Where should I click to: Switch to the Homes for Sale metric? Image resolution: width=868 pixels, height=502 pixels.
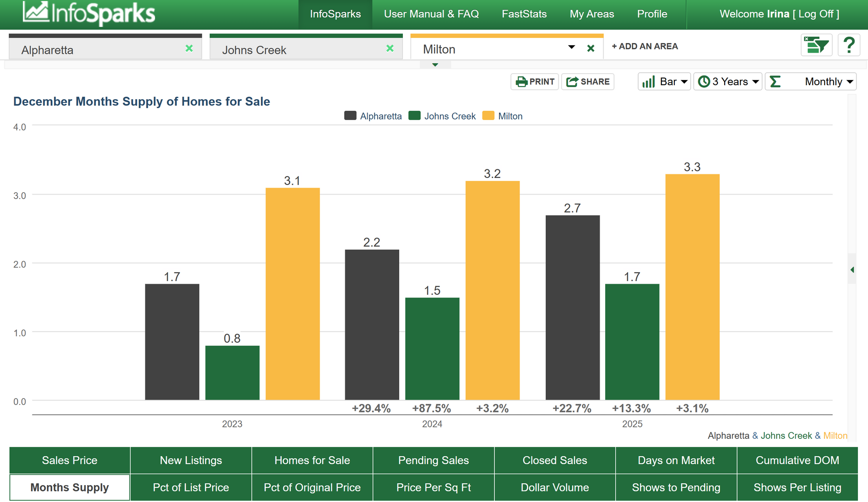point(312,460)
